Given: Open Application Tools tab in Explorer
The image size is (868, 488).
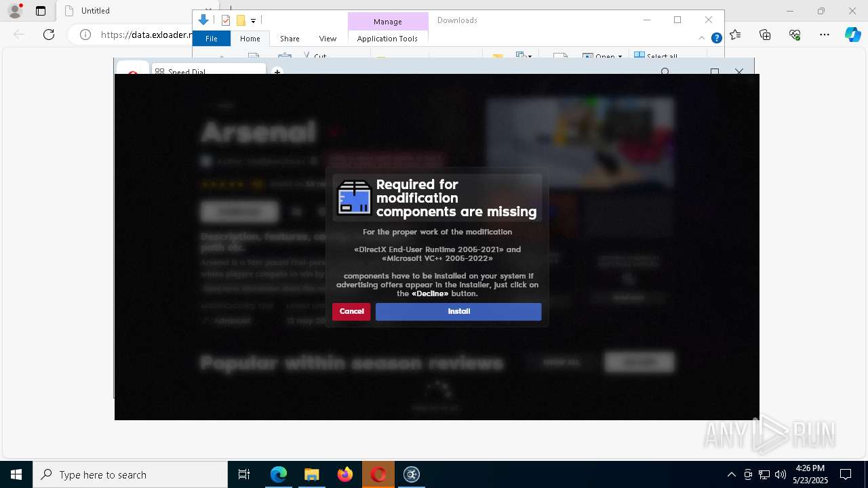Looking at the screenshot, I should 387,39.
